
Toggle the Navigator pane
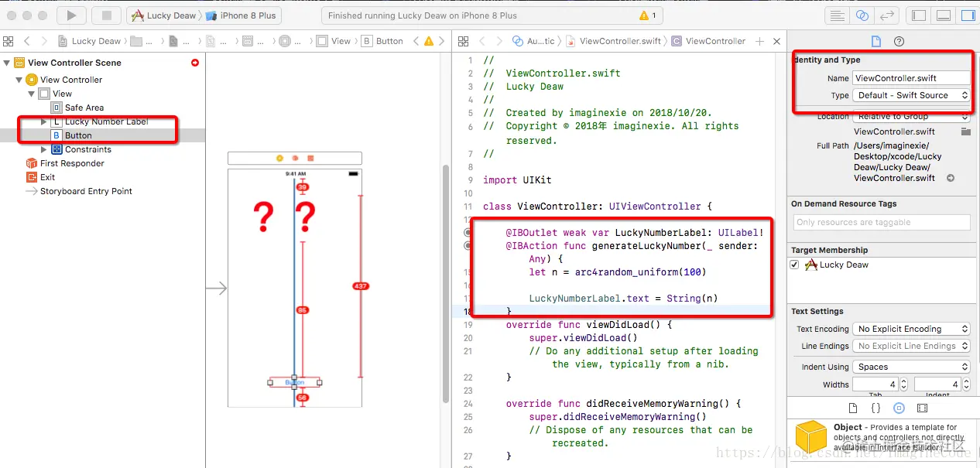[x=919, y=15]
